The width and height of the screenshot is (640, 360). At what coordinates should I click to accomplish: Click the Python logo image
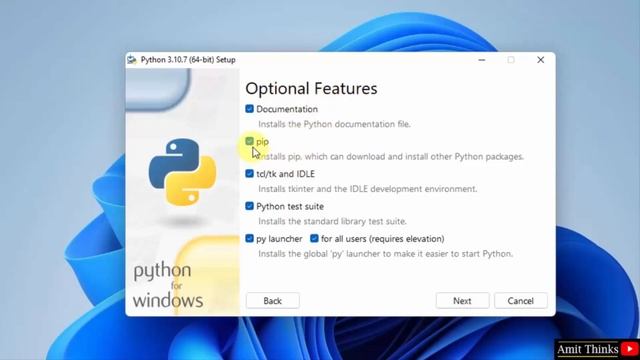click(182, 172)
